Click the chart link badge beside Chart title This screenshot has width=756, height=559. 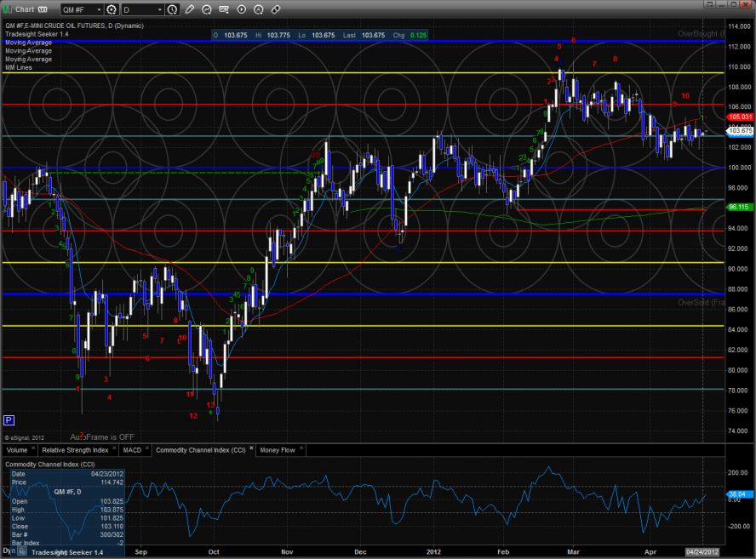click(42, 9)
